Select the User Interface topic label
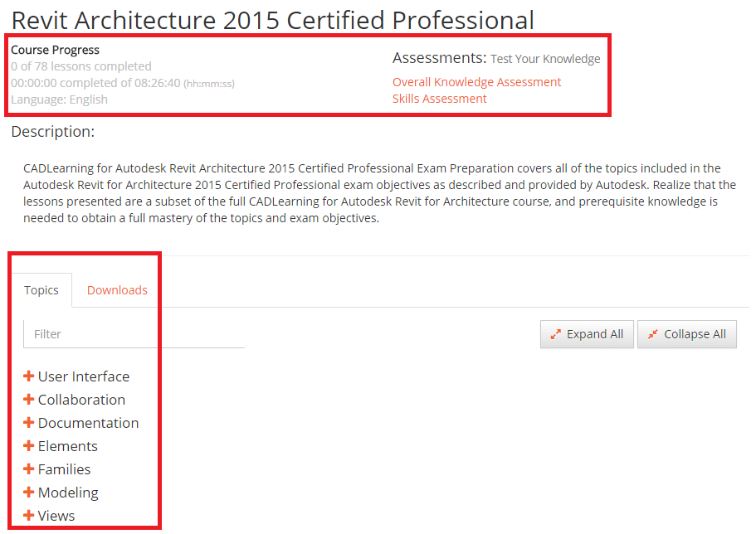 pos(84,376)
